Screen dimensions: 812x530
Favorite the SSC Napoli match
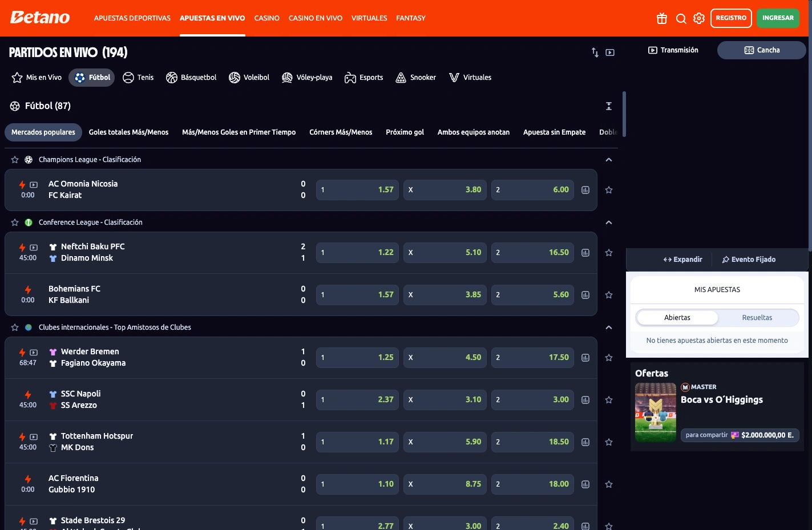[609, 400]
